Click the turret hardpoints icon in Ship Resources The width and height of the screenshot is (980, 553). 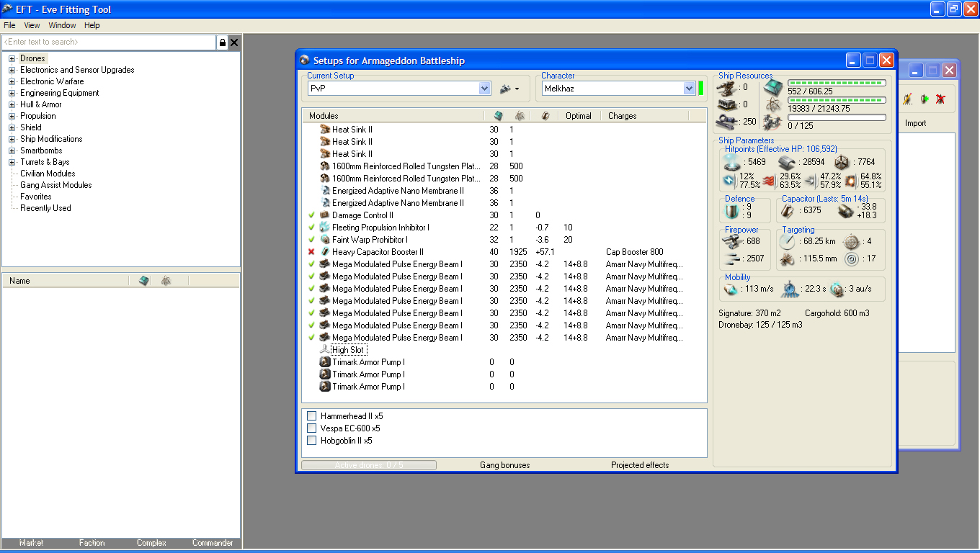728,87
